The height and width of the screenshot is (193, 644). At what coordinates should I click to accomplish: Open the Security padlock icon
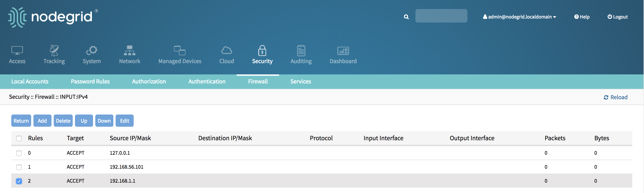pyautogui.click(x=262, y=51)
